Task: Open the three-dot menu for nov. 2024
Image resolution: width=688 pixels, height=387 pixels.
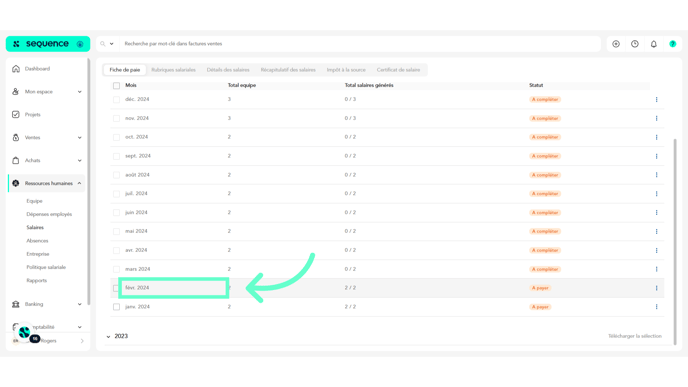Action: tap(656, 118)
